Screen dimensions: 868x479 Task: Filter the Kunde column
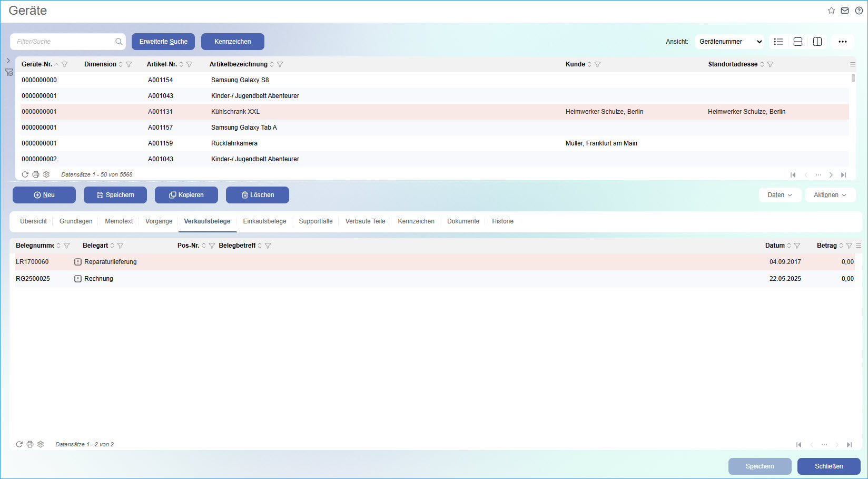(598, 64)
